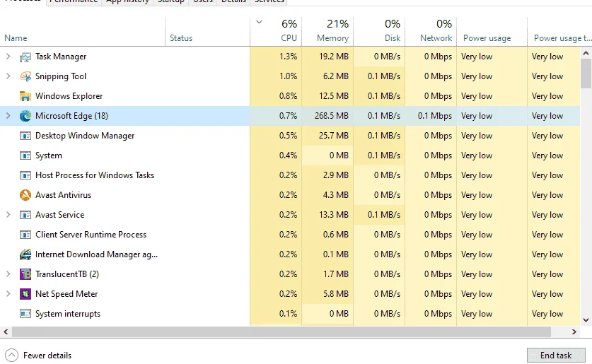
Task: Click the Net Speed Meter icon
Action: point(25,294)
